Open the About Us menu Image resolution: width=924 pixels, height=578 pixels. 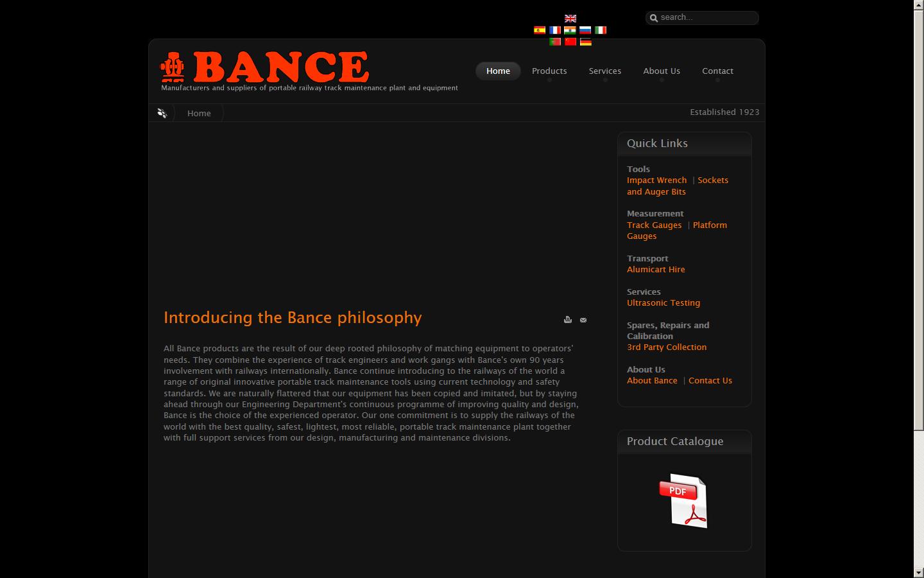662,71
